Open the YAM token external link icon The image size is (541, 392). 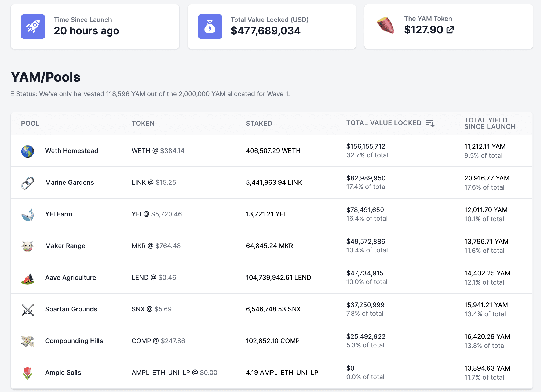450,30
